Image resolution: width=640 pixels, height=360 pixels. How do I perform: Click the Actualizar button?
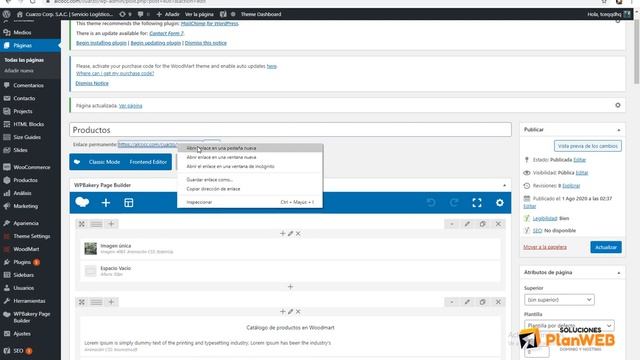pyautogui.click(x=606, y=247)
